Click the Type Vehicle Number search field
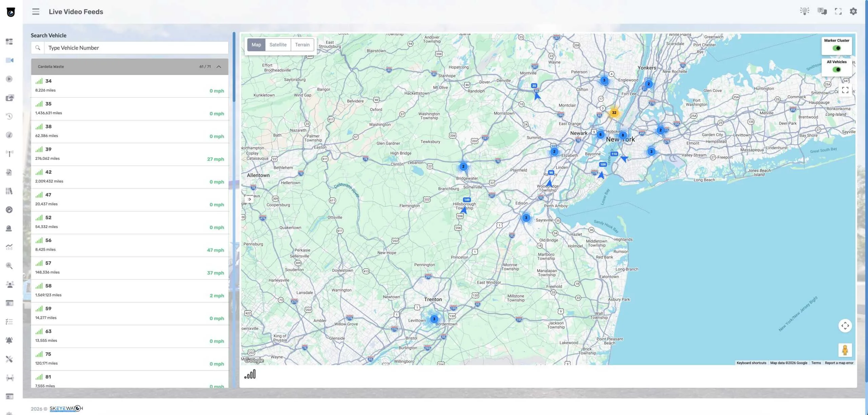This screenshot has height=415, width=868. [136, 48]
